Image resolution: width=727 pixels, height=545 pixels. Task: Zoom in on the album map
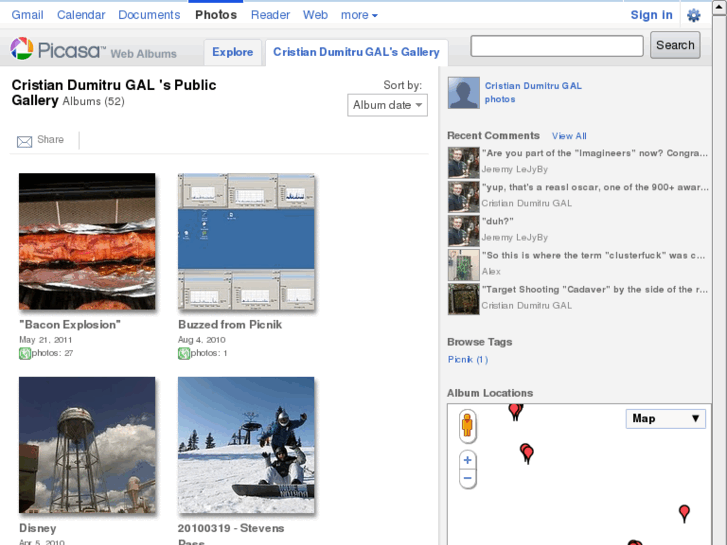click(467, 460)
